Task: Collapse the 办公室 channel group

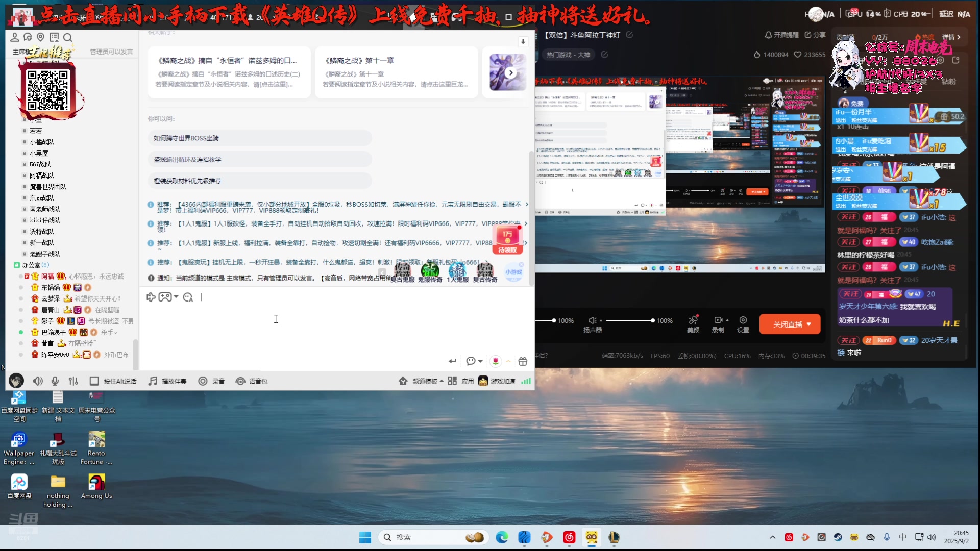Action: (17, 265)
